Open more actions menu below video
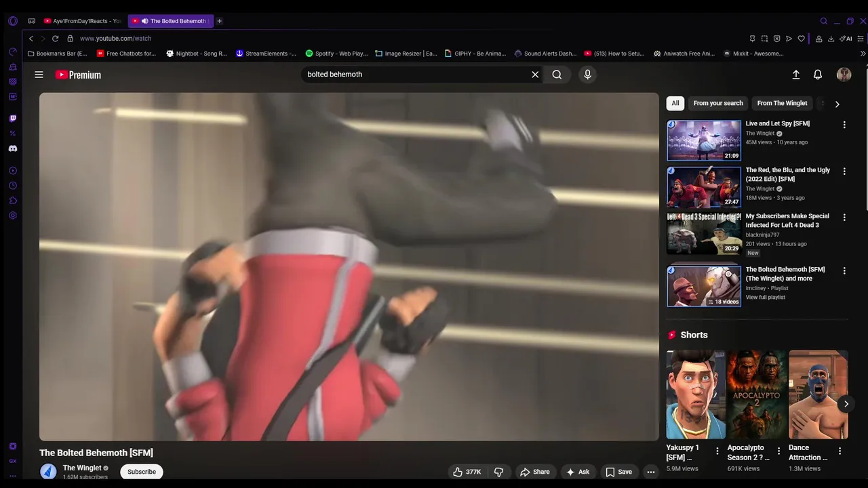 click(650, 472)
